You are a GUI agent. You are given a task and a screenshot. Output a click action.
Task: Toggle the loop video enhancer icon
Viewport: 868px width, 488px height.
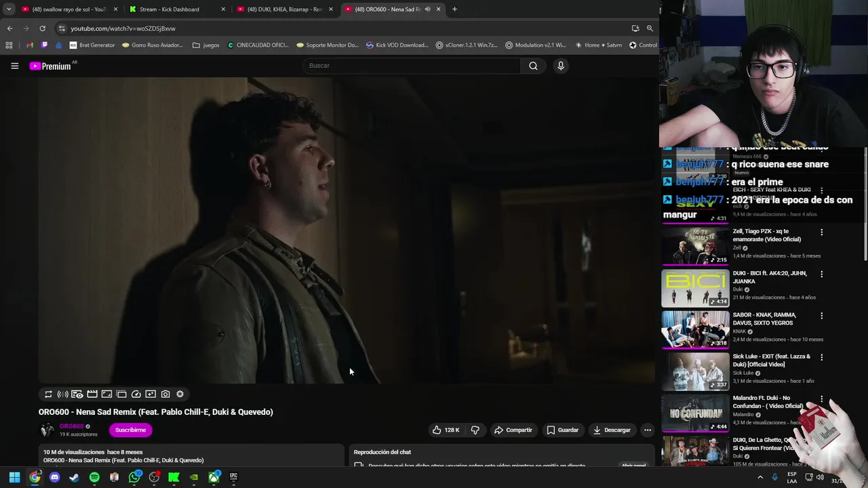click(x=48, y=394)
